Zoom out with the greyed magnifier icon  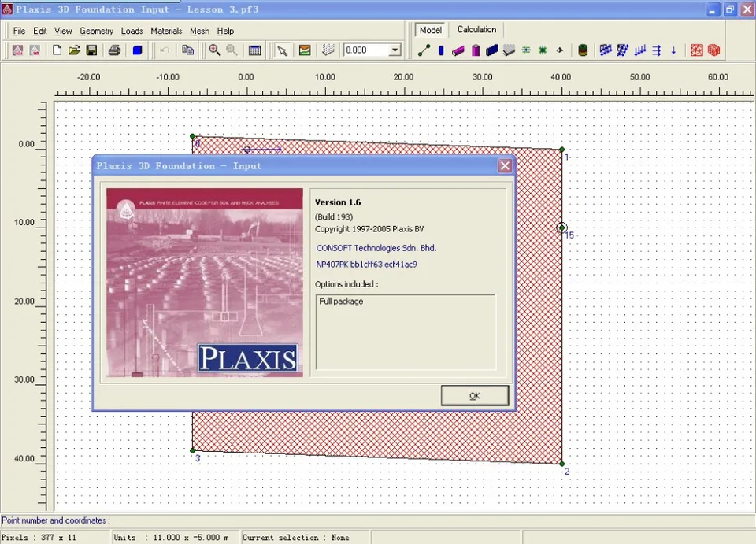click(232, 50)
